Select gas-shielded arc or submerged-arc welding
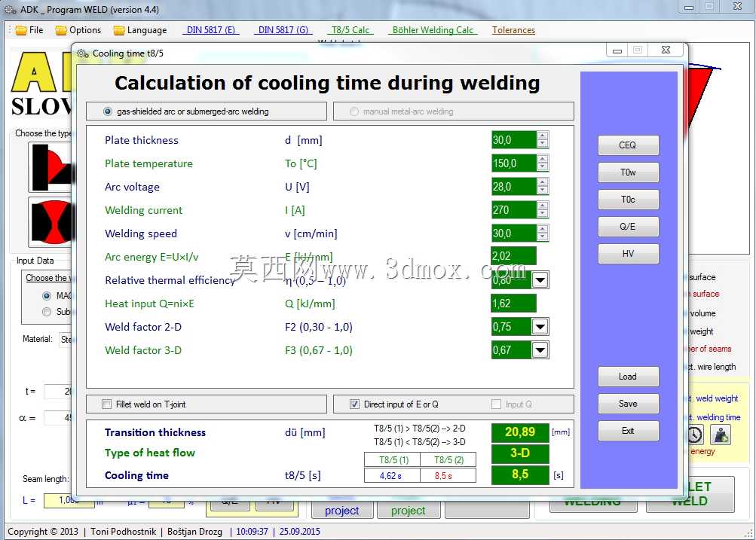 coord(187,111)
